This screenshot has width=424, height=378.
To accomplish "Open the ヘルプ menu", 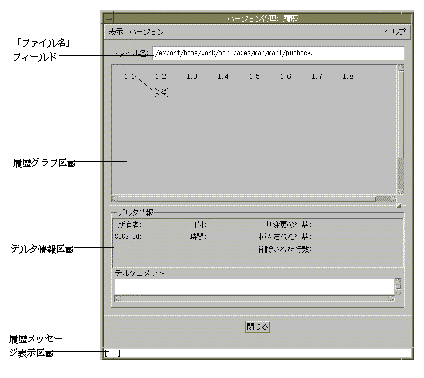I will point(395,32).
